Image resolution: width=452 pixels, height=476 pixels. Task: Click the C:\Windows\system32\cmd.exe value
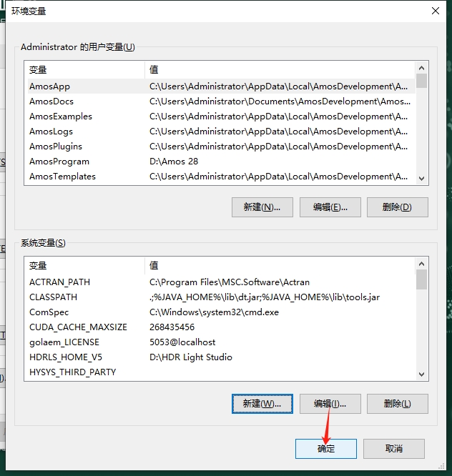point(214,312)
